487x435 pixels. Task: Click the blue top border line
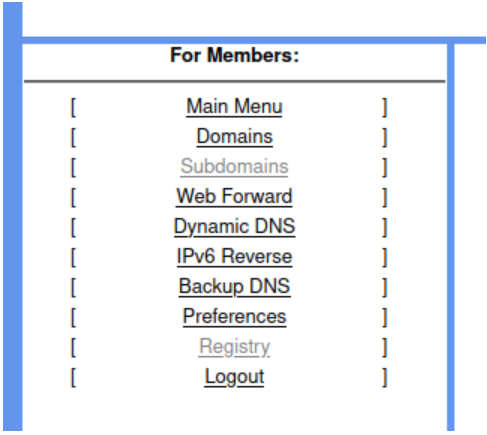[x=253, y=40]
